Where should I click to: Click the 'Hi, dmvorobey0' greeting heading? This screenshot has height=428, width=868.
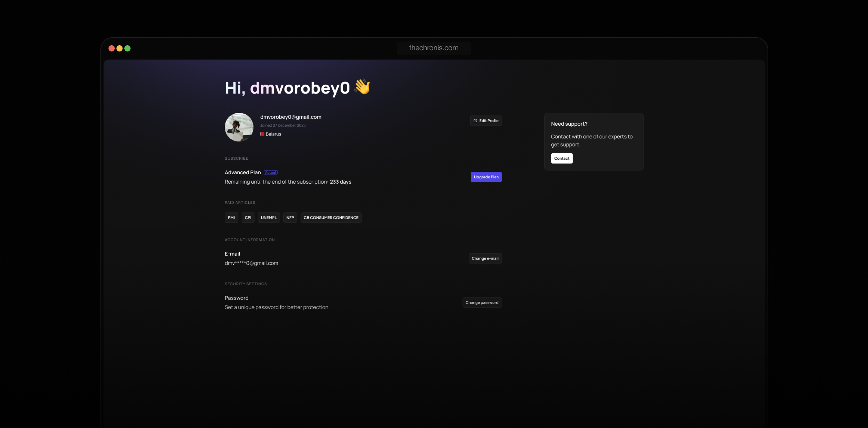point(287,88)
